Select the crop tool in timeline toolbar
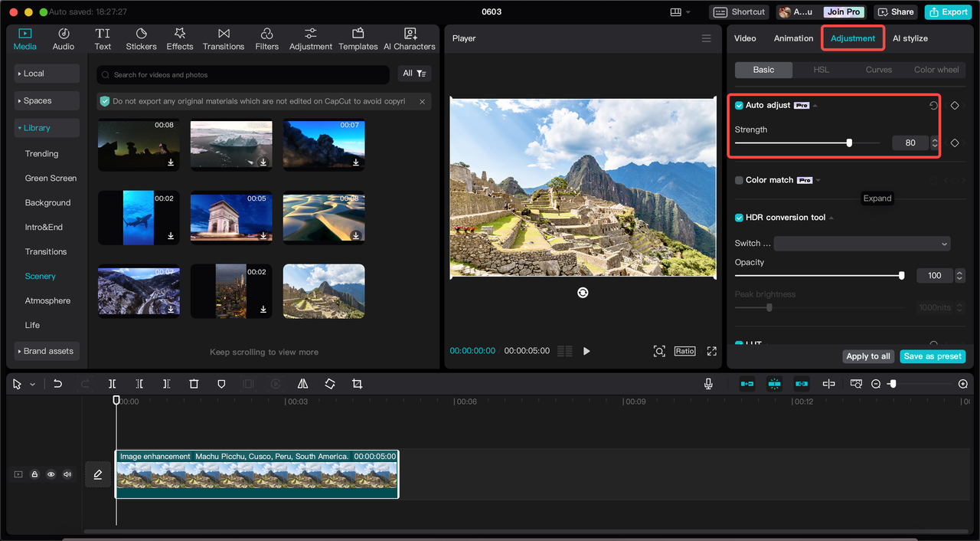The image size is (980, 541). click(357, 384)
